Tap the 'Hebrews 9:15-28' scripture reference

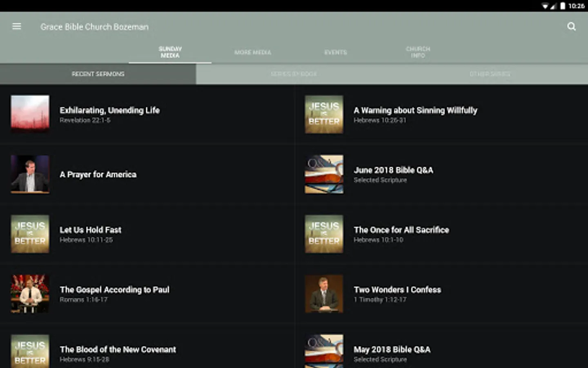(x=85, y=359)
